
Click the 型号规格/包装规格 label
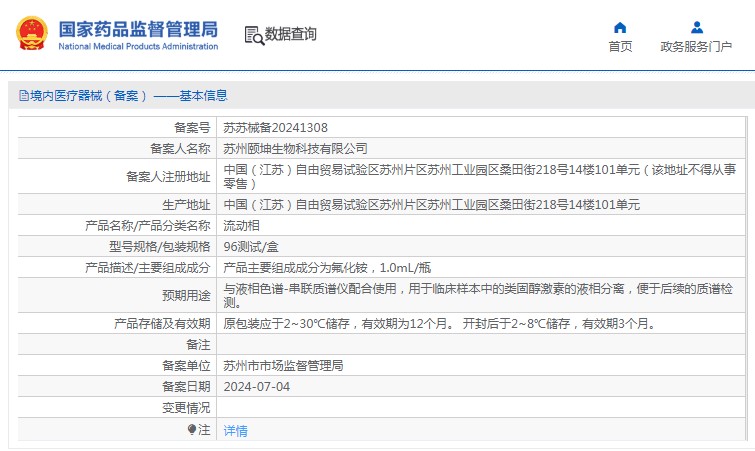click(x=159, y=247)
